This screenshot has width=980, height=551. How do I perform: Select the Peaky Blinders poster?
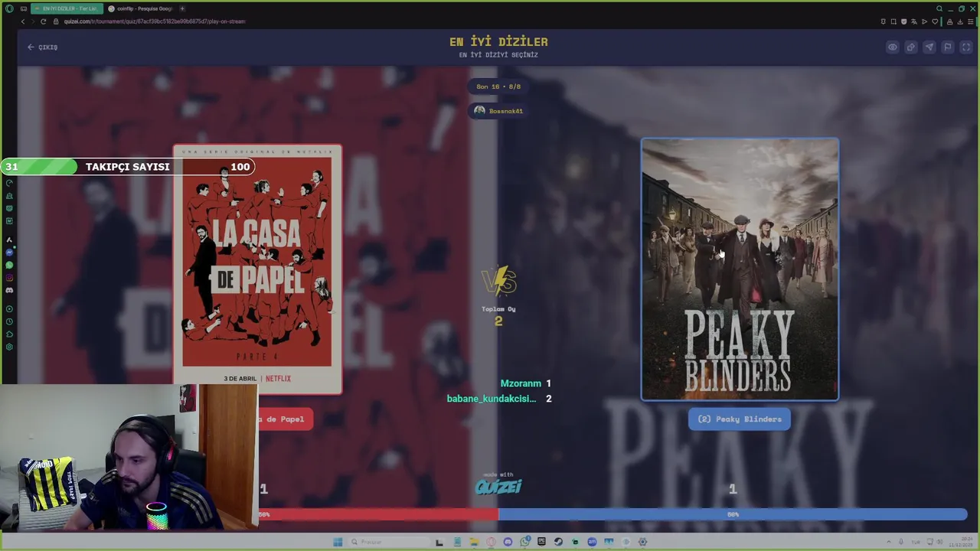(x=740, y=269)
